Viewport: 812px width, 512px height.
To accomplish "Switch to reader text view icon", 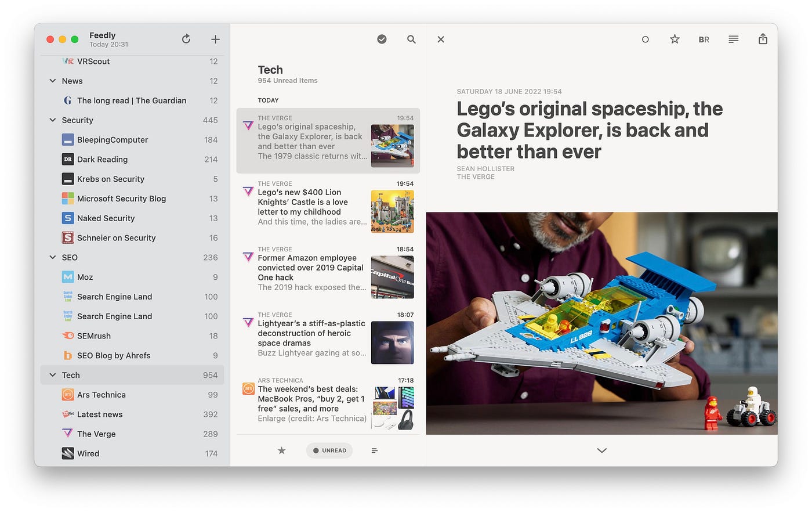I will 734,39.
